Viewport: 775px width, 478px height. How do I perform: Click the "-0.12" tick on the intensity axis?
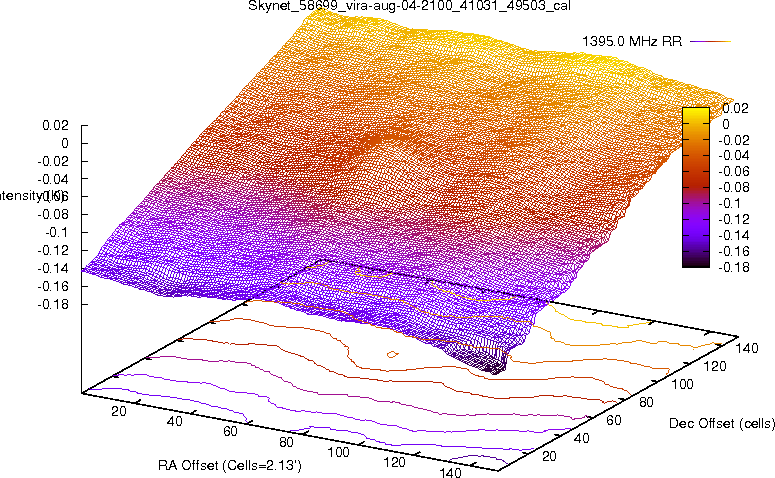tap(53, 250)
